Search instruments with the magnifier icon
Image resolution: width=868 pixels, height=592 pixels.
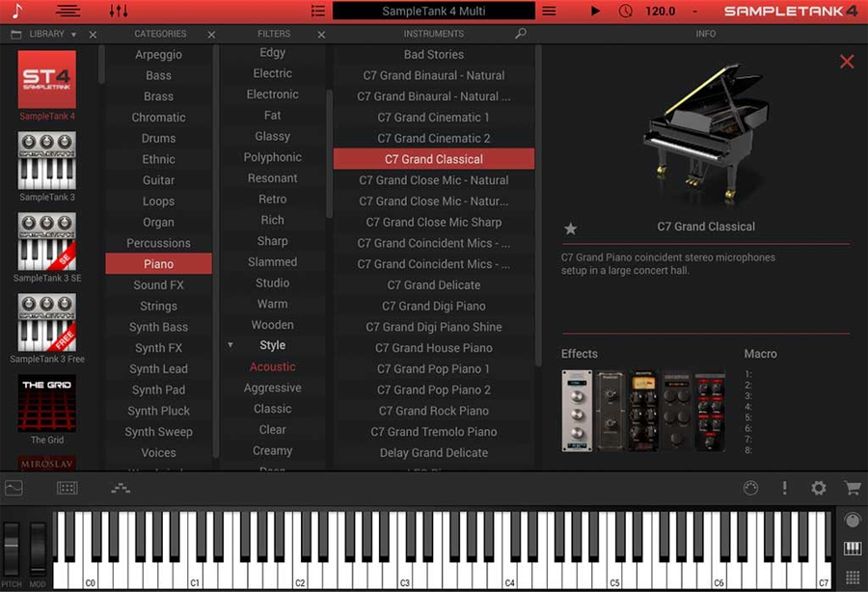pos(521,34)
